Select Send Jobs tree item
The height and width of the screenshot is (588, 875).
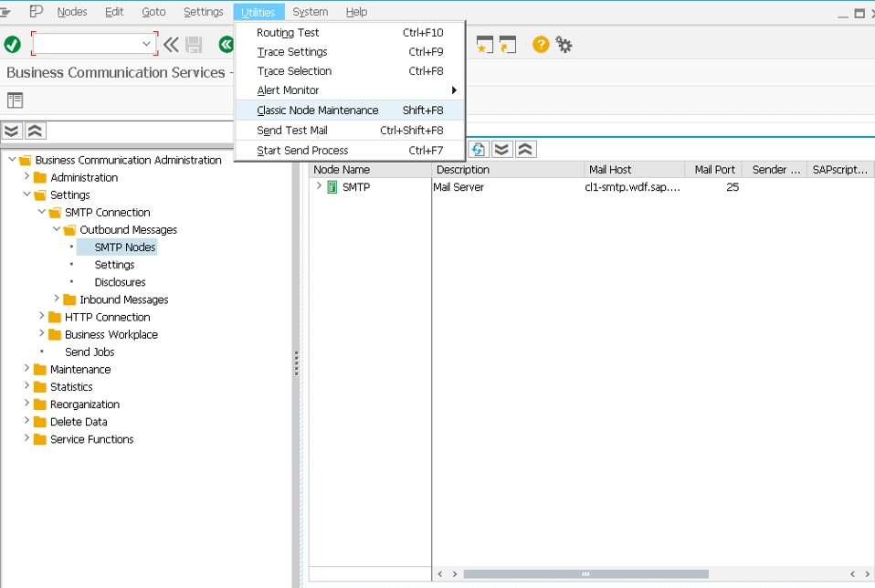[x=90, y=352]
